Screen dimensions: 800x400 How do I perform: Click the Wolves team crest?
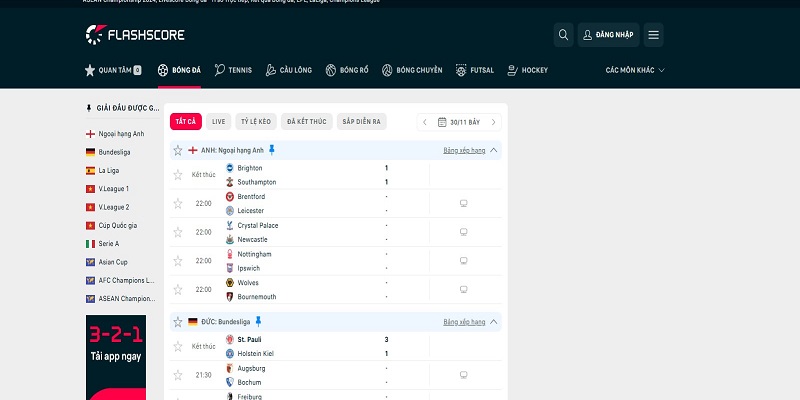230,282
